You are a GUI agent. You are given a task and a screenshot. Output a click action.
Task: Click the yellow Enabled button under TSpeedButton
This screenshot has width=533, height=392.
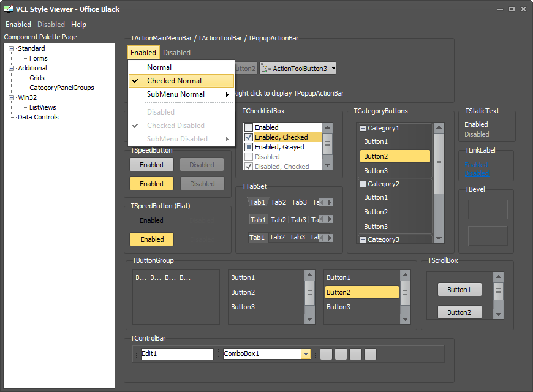(151, 184)
